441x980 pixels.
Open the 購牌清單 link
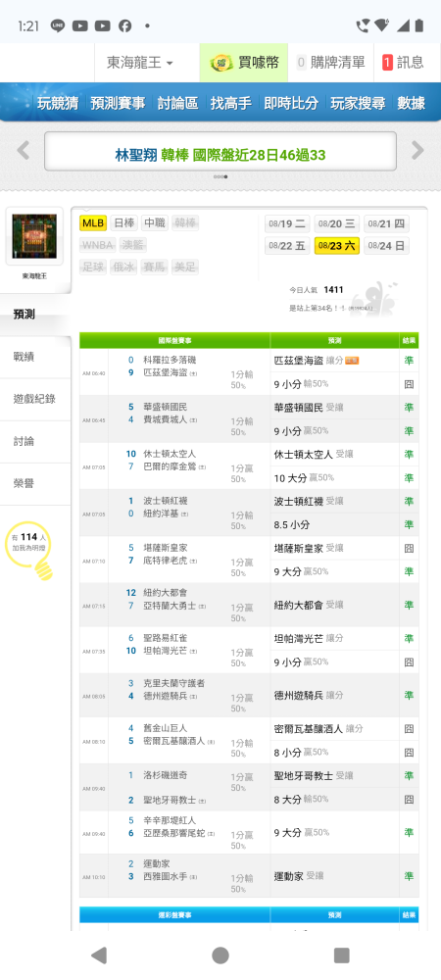[x=330, y=63]
